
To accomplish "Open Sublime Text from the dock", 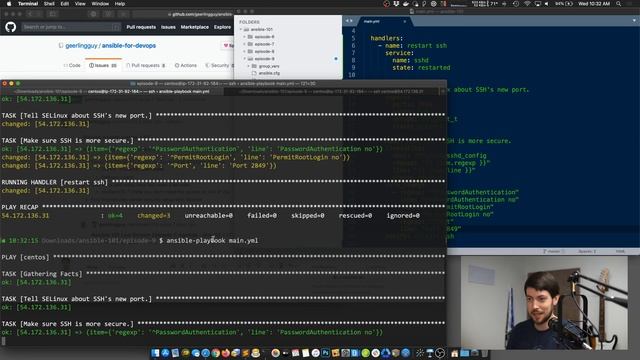I will 245,353.
